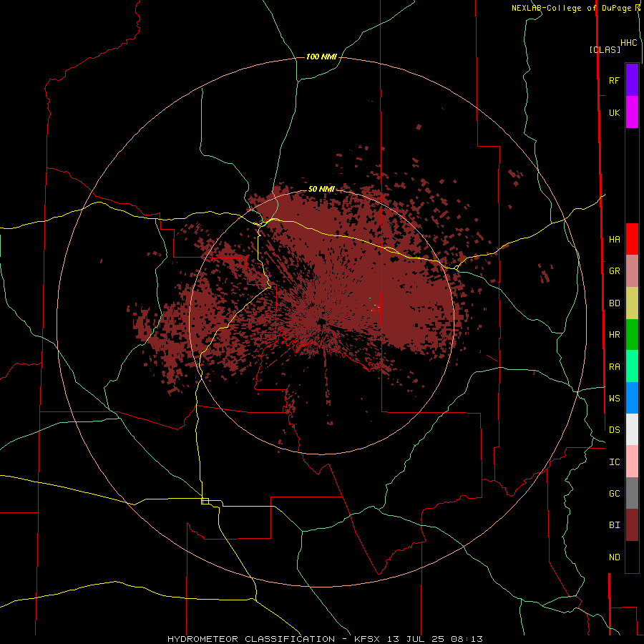Click the "BD" legend label
644x644 pixels.
point(615,303)
